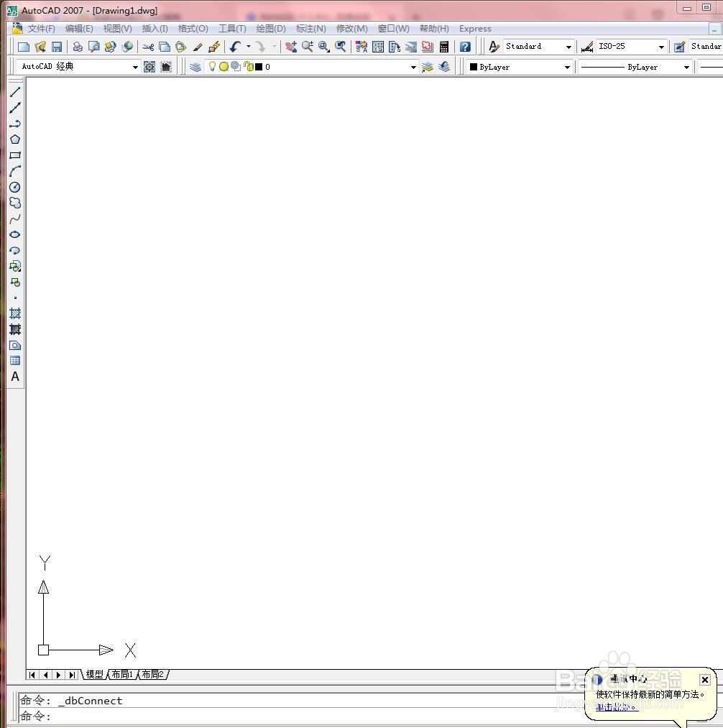Click the Zoom Previous icon
Screen dimensions: 723x728
coord(341,47)
